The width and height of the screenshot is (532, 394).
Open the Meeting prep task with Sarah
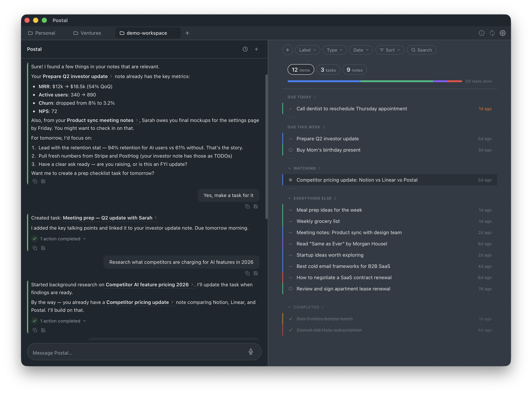[x=108, y=218]
